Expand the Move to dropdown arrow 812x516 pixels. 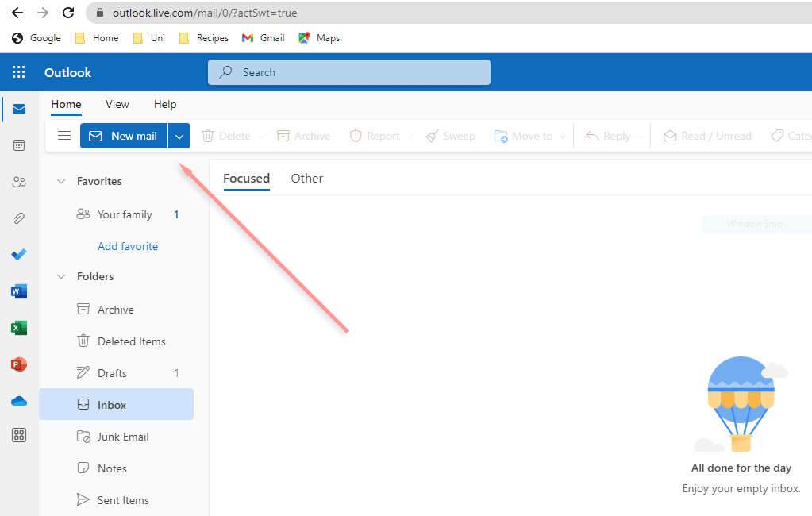coord(563,137)
